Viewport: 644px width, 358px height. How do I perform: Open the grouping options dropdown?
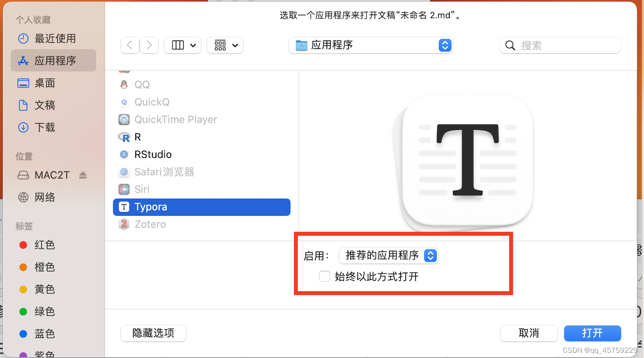point(225,45)
